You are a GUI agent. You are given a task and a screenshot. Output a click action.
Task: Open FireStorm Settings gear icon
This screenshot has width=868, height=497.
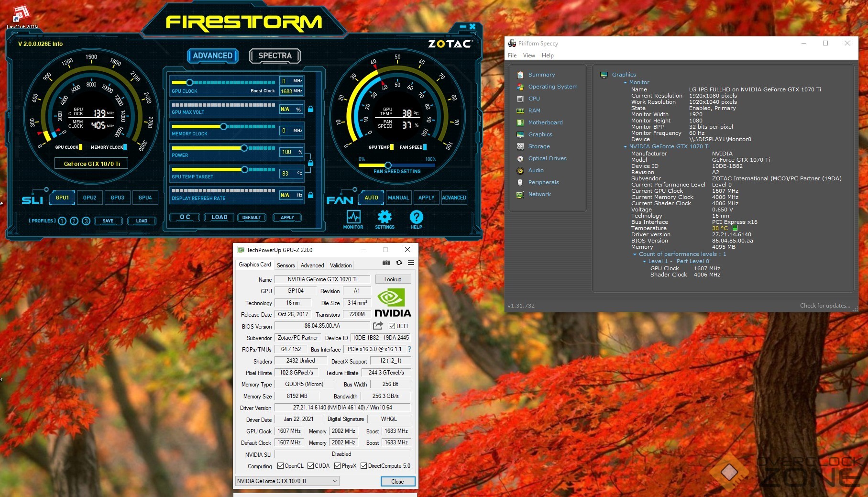click(385, 217)
